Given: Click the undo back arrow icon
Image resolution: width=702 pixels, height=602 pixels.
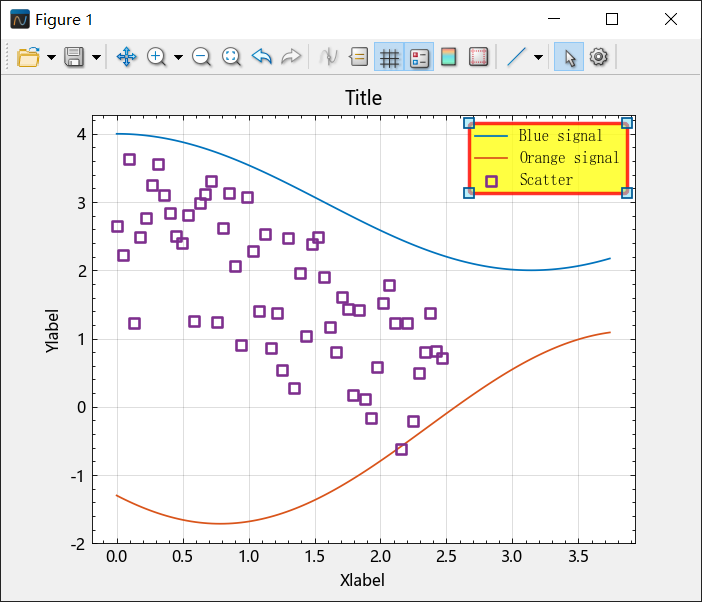Looking at the screenshot, I should (262, 57).
